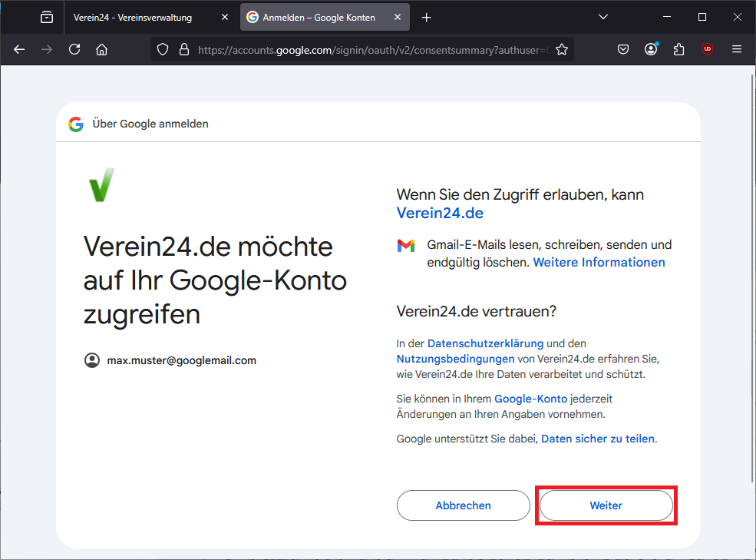Click the Über Google anmelden header text
Image resolution: width=756 pixels, height=560 pixels.
click(150, 124)
